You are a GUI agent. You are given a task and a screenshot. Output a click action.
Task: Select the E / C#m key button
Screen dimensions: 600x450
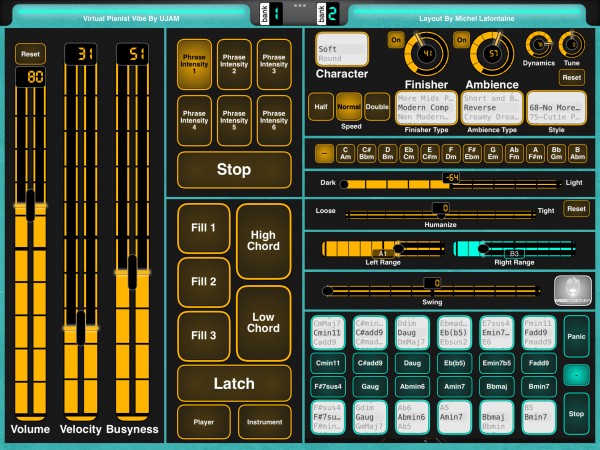pos(430,153)
